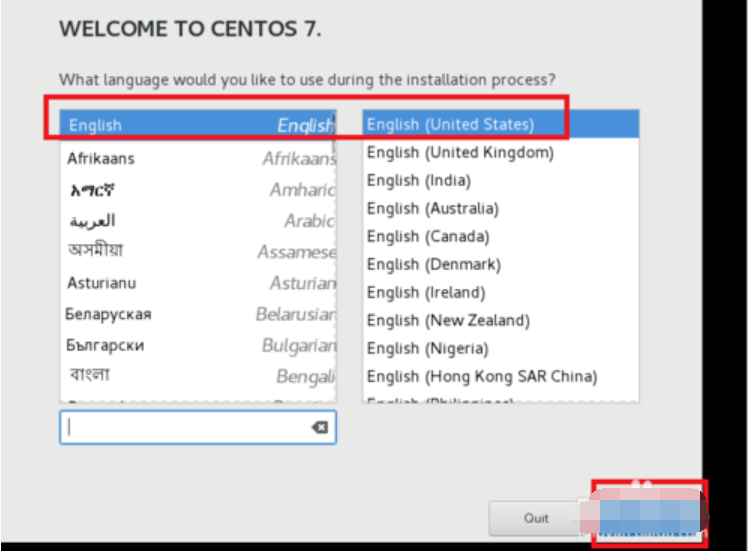The height and width of the screenshot is (551, 748).
Task: Pick Bulgarian from the language list
Action: pyautogui.click(x=197, y=345)
